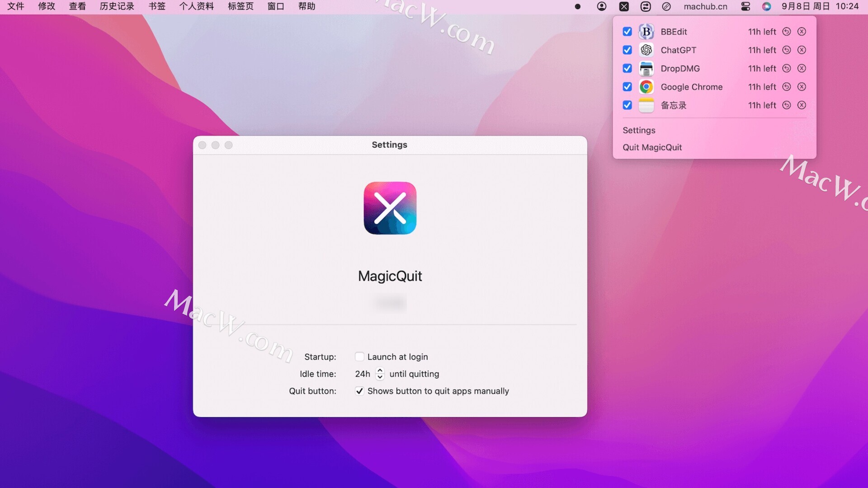Click the machub.cn menu bar text
The image size is (868, 488).
point(705,6)
